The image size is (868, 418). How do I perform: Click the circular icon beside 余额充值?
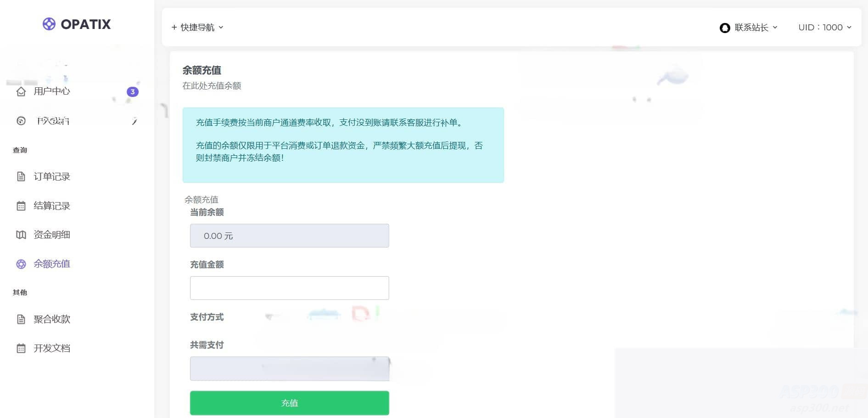click(21, 264)
